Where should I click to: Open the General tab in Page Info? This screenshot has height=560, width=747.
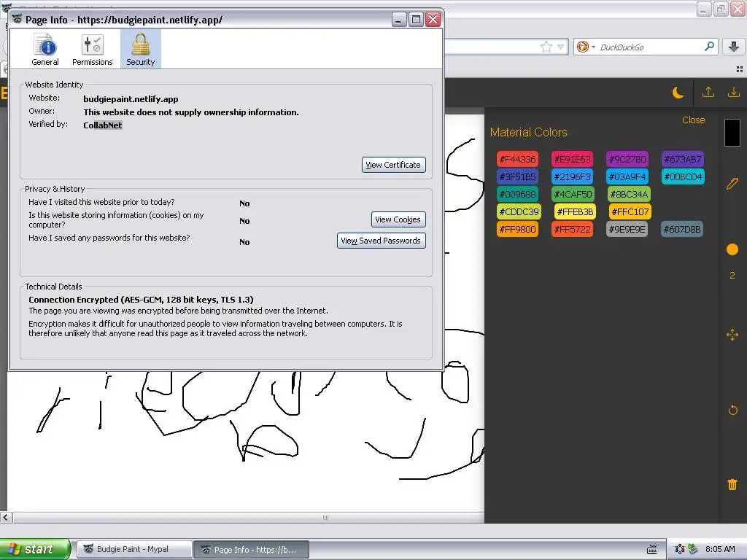pos(45,49)
